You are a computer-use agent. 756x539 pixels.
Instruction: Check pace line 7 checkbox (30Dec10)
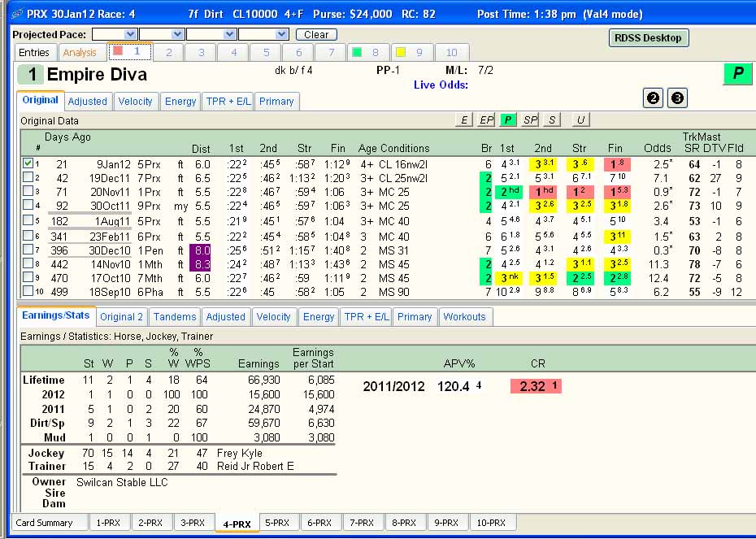coord(28,250)
